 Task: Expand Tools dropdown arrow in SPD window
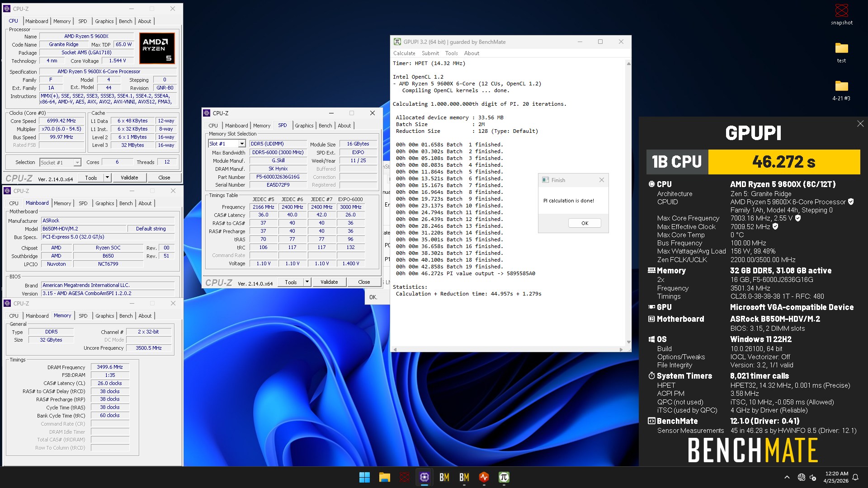coord(307,282)
